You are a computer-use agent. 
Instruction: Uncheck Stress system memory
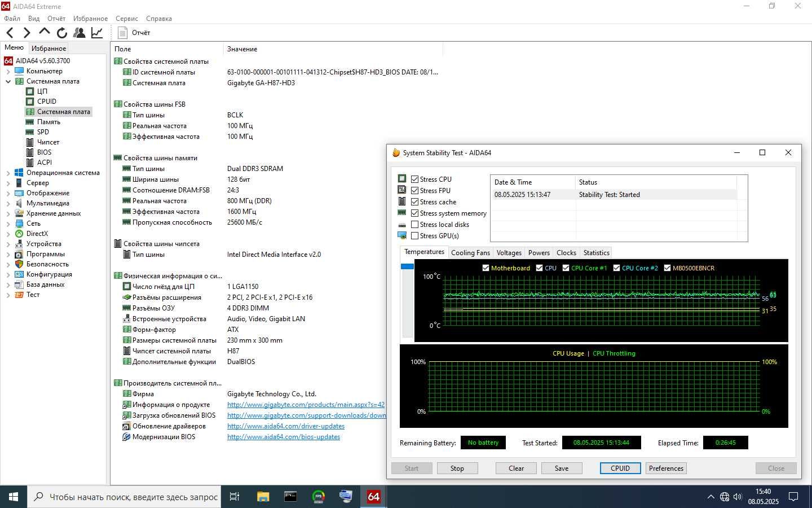pos(414,213)
